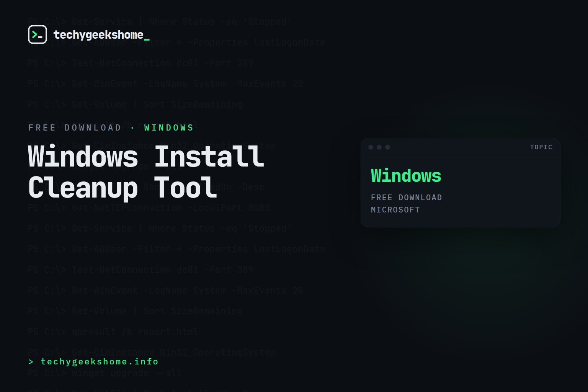Screen dimensions: 588x392
Task: Select the green "Windows" heading in the topic card
Action: click(406, 176)
